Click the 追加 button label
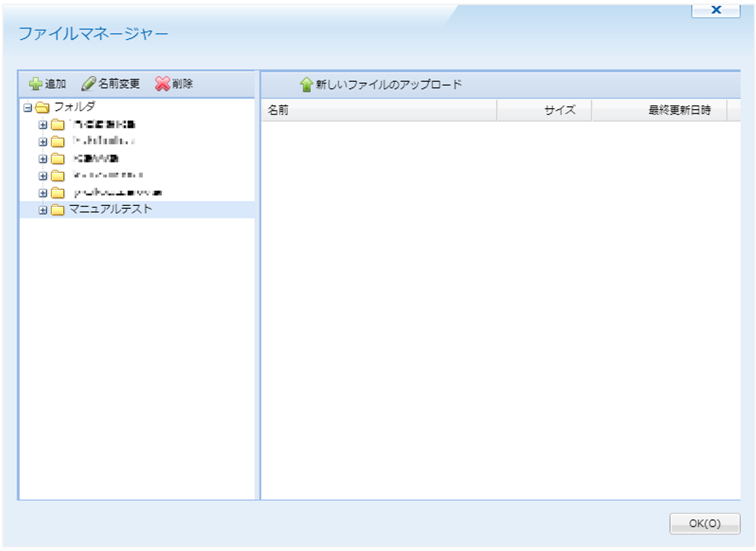756x551 pixels. point(55,84)
